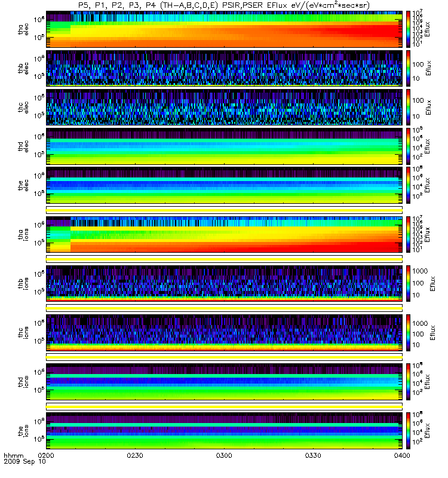Click the color bar of the elec panel
Image resolution: width=448 pixels, height=478 pixels.
[x=408, y=185]
